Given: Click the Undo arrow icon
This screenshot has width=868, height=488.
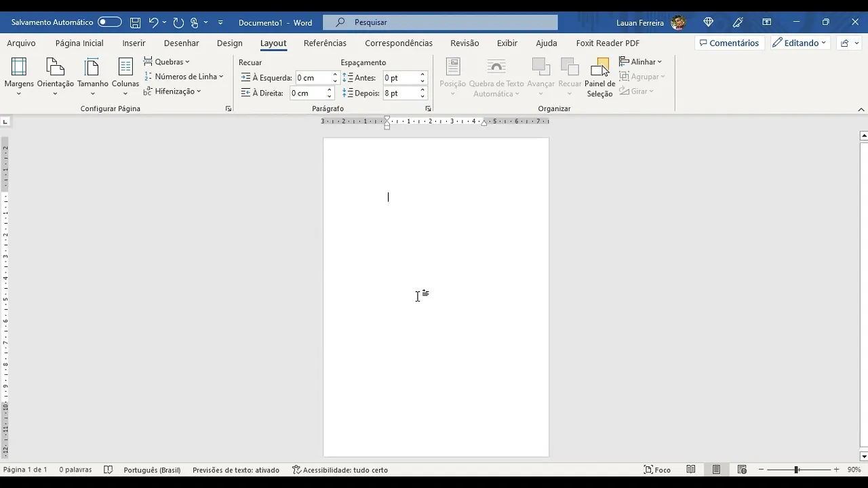Looking at the screenshot, I should click(x=153, y=22).
